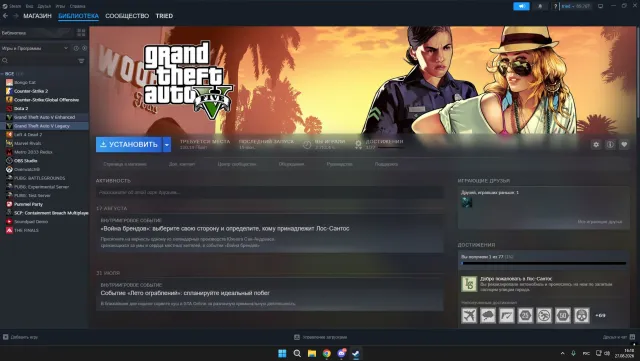Screen dimensions: 640x361
Task: Click the speech bubble achievement badge
Action: [x=488, y=315]
